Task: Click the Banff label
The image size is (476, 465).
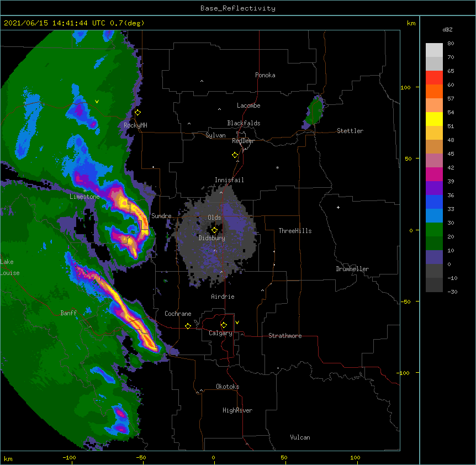Action: pyautogui.click(x=68, y=313)
